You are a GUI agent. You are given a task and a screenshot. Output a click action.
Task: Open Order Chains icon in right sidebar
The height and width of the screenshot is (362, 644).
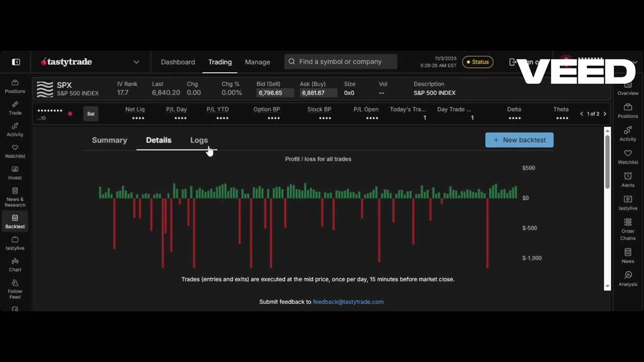click(628, 229)
